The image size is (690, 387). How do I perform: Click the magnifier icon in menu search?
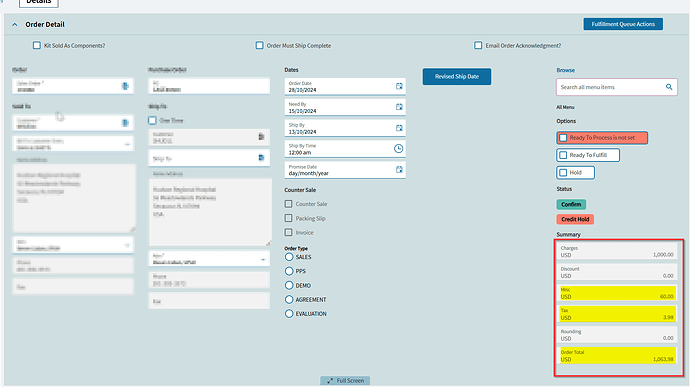coord(669,87)
